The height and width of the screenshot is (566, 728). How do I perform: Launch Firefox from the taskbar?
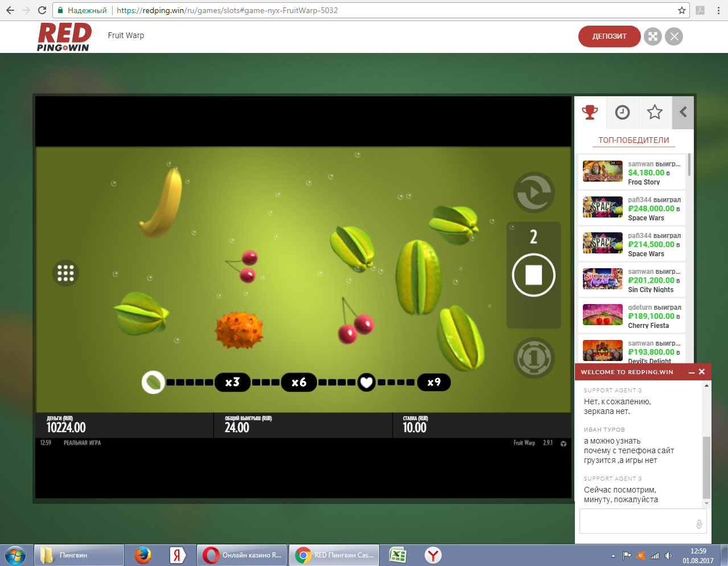pyautogui.click(x=143, y=555)
